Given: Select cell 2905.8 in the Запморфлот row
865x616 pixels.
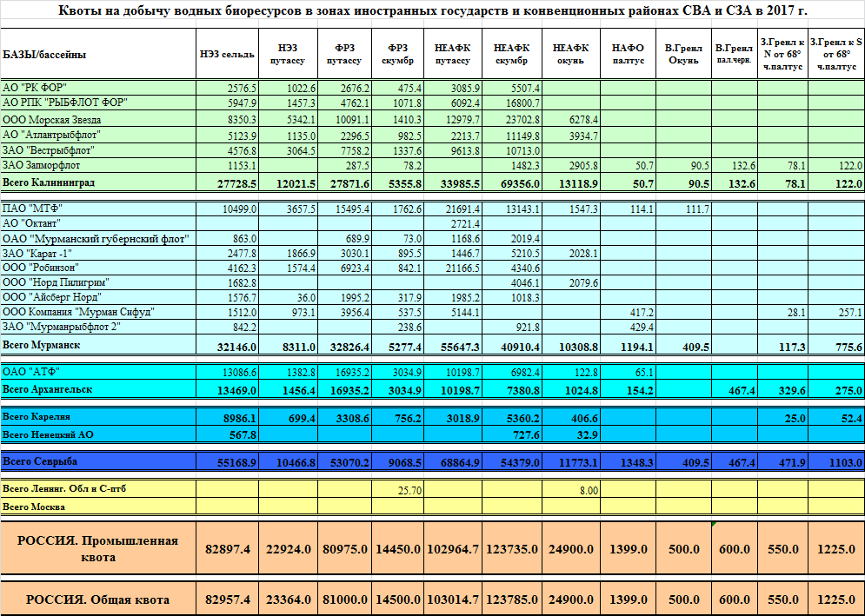Looking at the screenshot, I should pyautogui.click(x=571, y=165).
